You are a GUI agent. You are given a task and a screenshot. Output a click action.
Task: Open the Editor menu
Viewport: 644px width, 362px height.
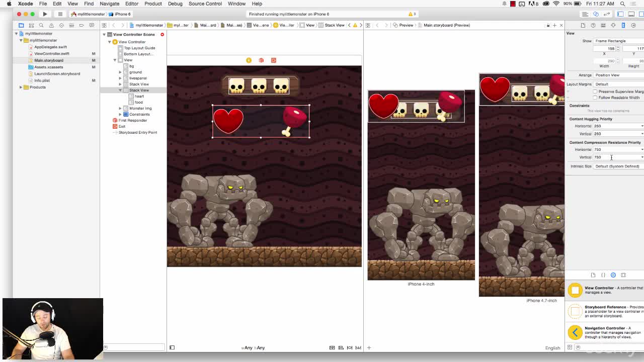132,4
